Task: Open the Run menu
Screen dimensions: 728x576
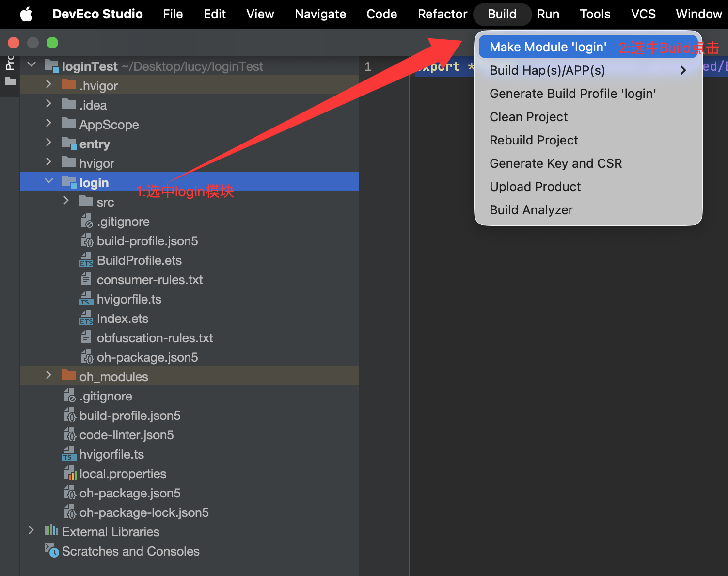Action: [548, 14]
